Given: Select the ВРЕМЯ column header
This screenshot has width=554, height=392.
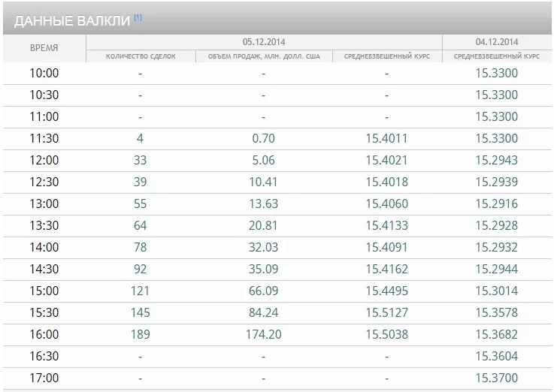Looking at the screenshot, I should [44, 48].
